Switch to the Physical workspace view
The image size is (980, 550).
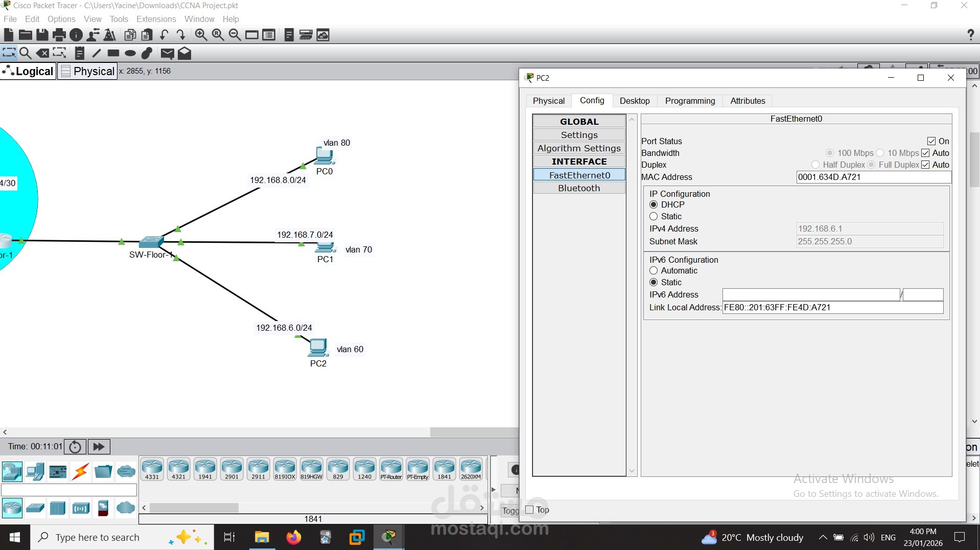click(87, 71)
